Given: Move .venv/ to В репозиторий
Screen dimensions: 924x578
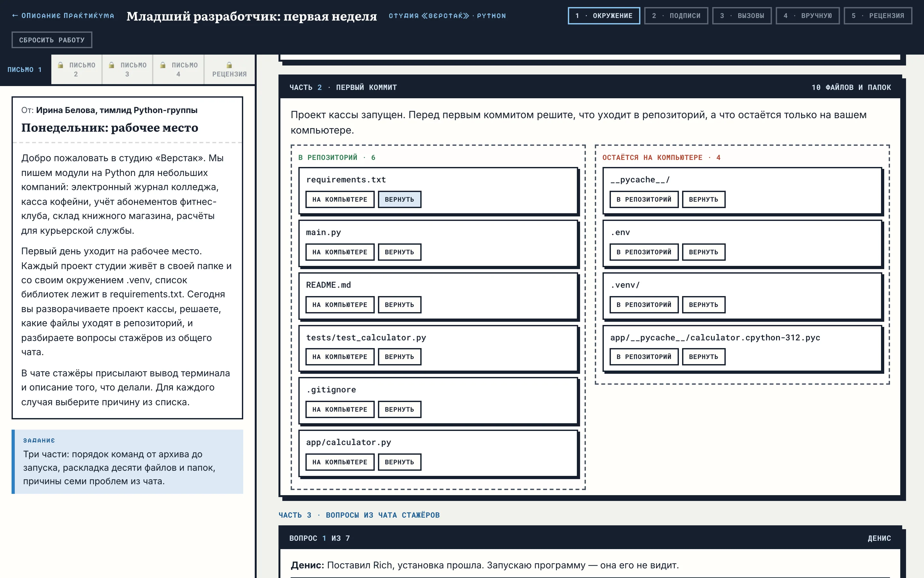Looking at the screenshot, I should pyautogui.click(x=644, y=305).
